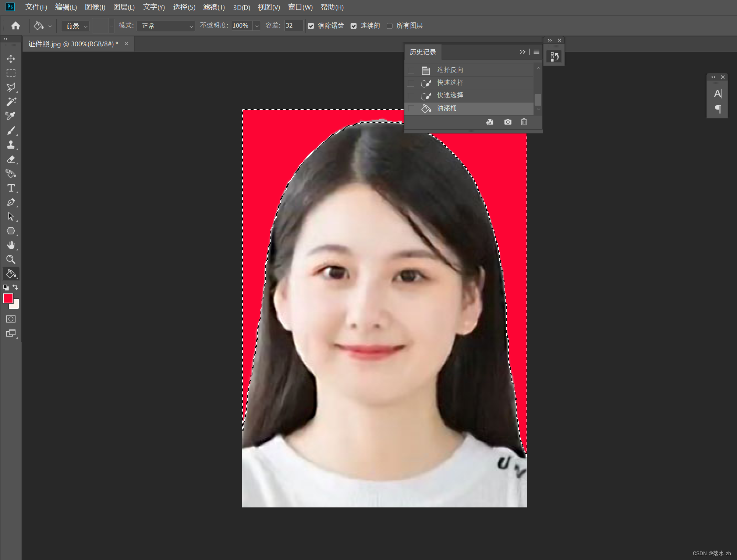737x560 pixels.
Task: Select the Magic Wand tool
Action: (11, 101)
